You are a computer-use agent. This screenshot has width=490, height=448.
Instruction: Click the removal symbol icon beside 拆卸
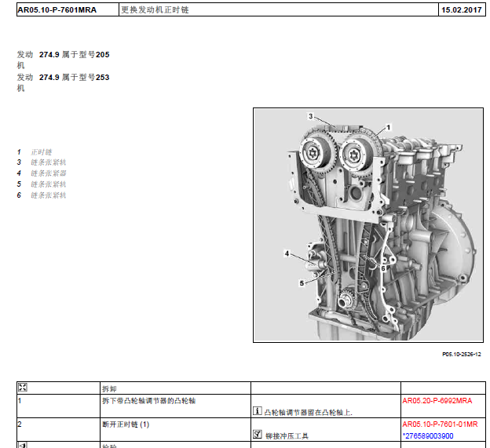(23, 388)
